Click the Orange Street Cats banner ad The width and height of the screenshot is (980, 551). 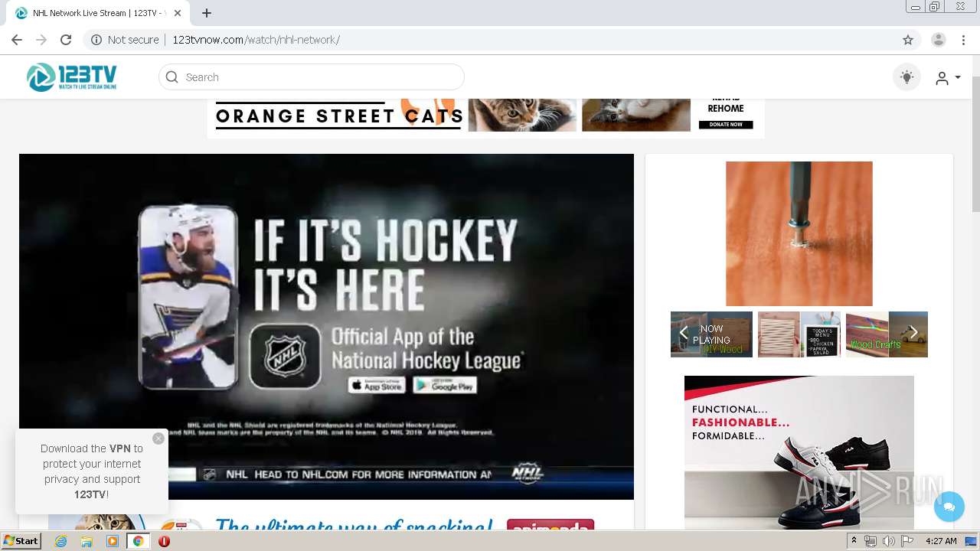point(485,118)
